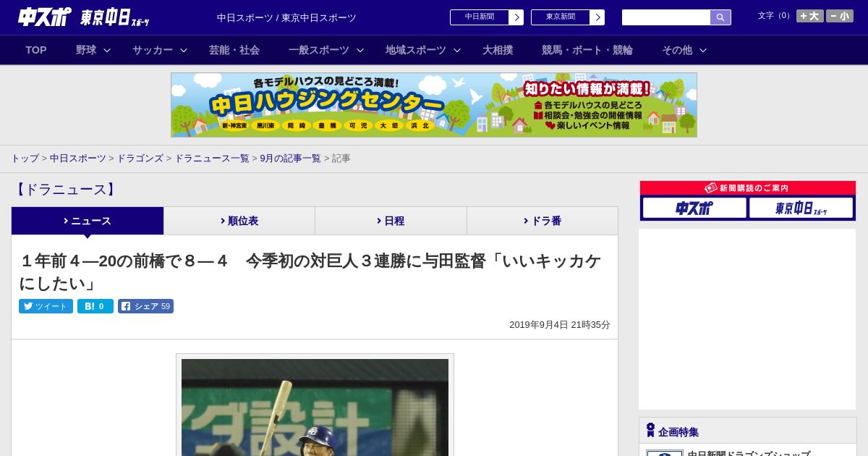This screenshot has height=456, width=868.
Task: Click the 中スポ subscription button in sidebar
Action: [x=694, y=208]
